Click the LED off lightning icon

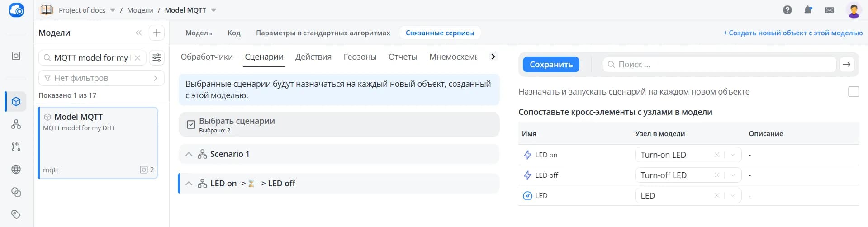(x=527, y=175)
